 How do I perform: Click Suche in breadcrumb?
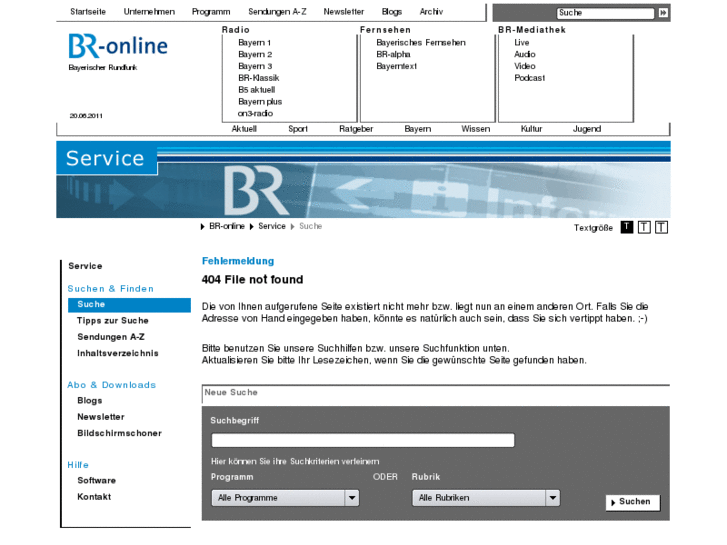click(x=310, y=226)
